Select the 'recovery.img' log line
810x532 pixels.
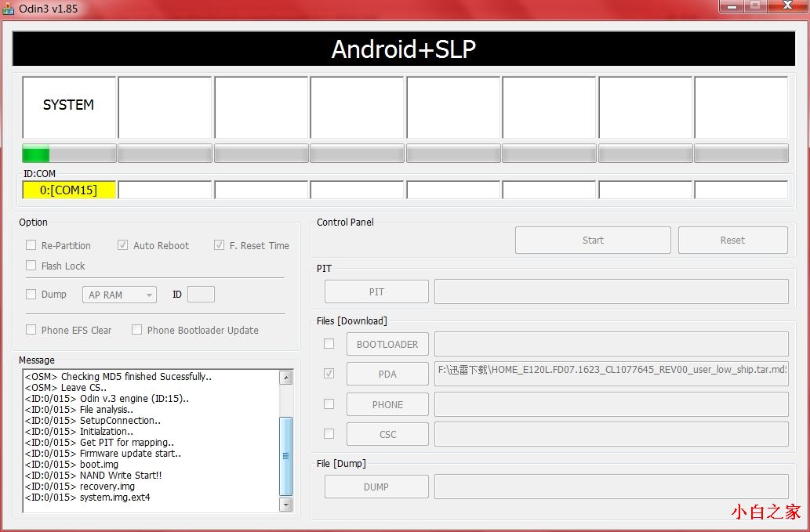[79, 487]
